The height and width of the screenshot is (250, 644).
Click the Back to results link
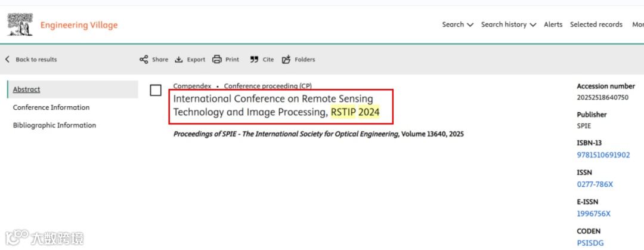[x=36, y=60]
